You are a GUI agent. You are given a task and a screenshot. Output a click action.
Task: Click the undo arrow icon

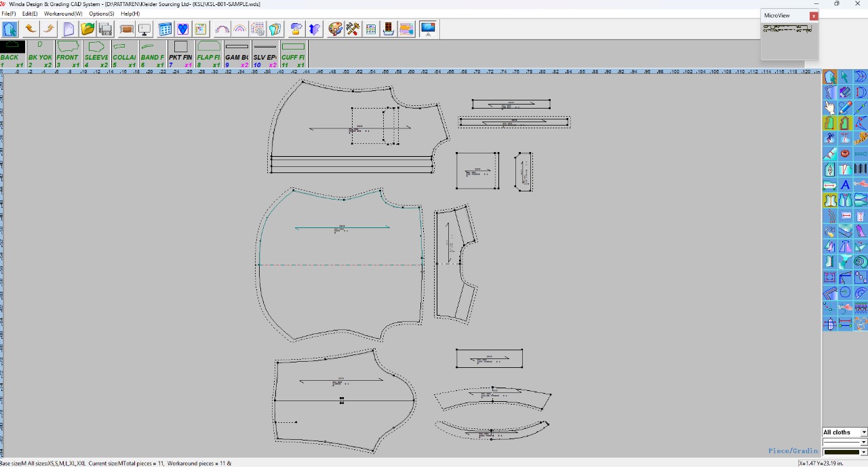click(x=31, y=29)
